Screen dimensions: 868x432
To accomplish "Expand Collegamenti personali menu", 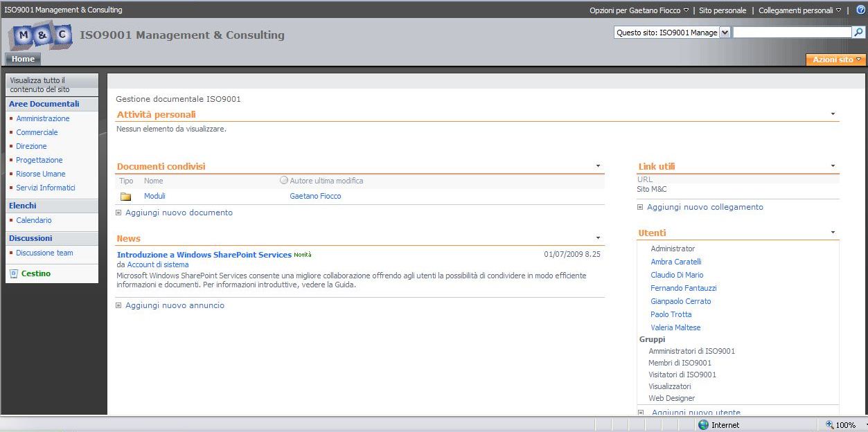I will pos(799,10).
